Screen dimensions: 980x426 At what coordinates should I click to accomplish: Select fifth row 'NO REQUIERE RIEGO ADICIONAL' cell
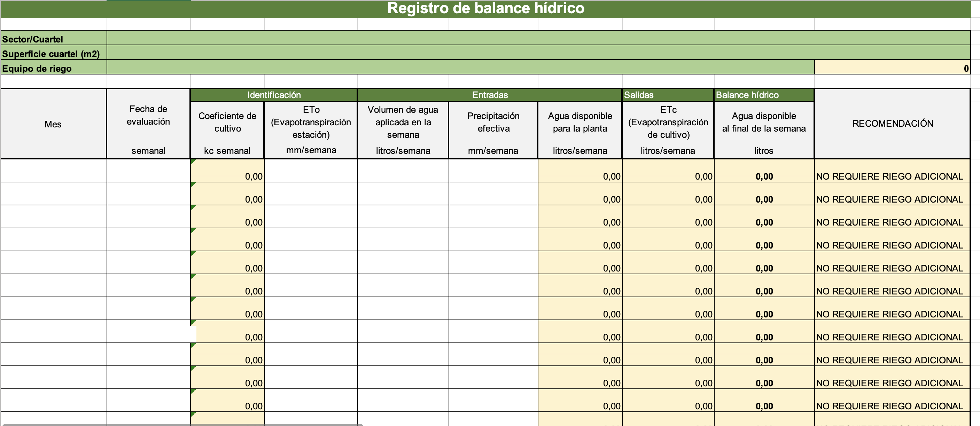tap(892, 263)
